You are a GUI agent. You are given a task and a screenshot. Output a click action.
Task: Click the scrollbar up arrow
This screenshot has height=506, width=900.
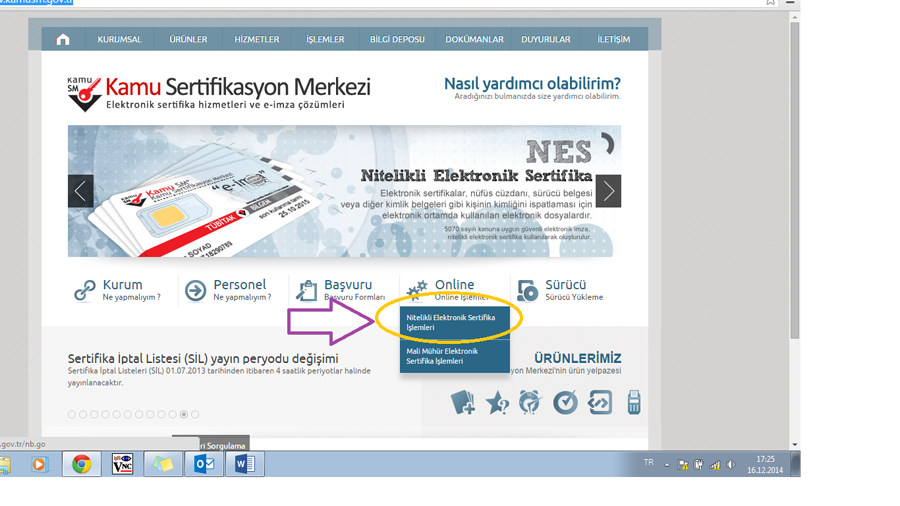[x=794, y=17]
